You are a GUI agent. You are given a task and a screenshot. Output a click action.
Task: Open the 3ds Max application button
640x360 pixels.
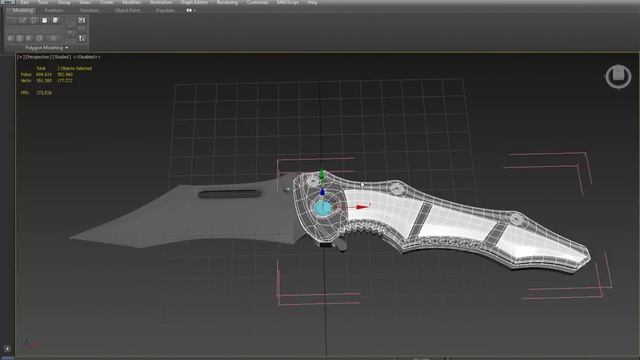point(8,2)
